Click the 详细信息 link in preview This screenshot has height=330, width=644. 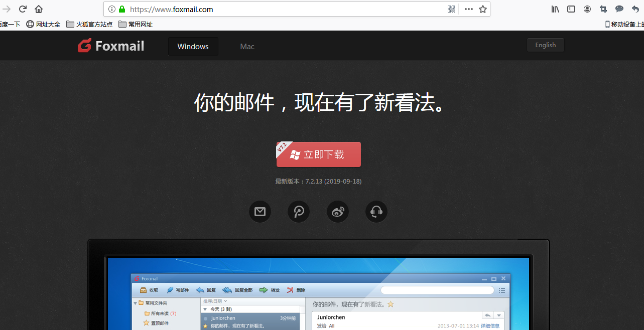click(x=490, y=326)
